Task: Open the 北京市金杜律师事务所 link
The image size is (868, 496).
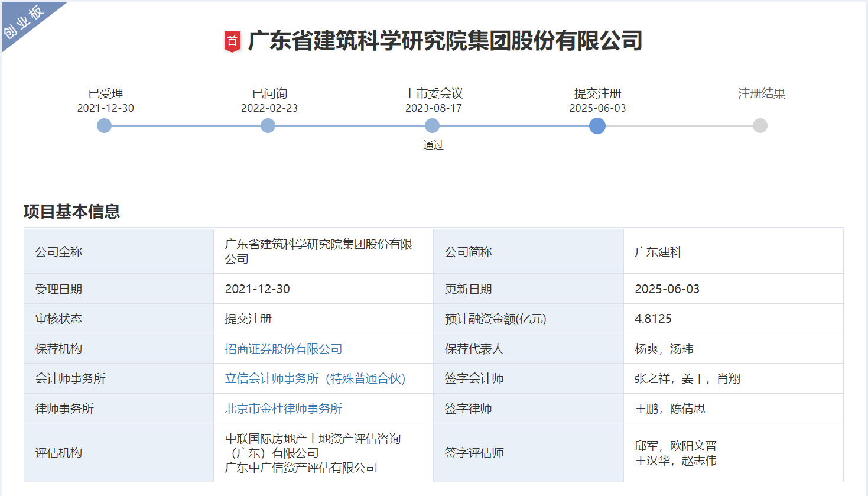Action: 284,409
